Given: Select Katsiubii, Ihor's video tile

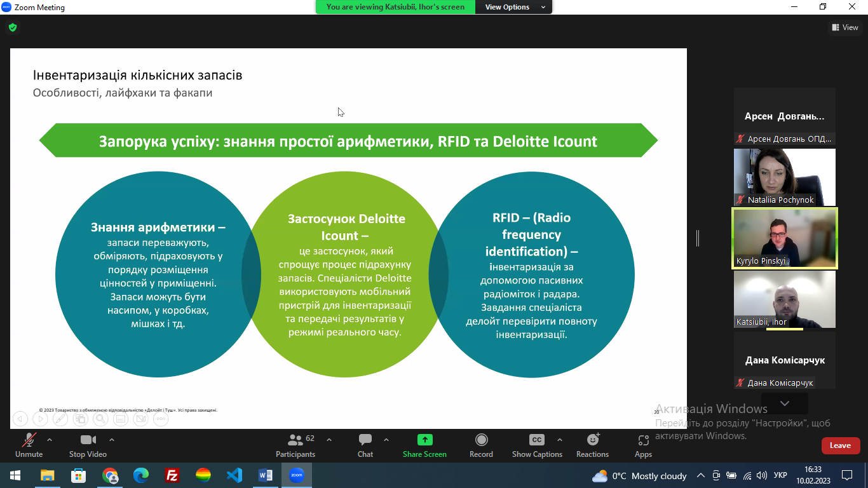Looking at the screenshot, I should point(785,299).
